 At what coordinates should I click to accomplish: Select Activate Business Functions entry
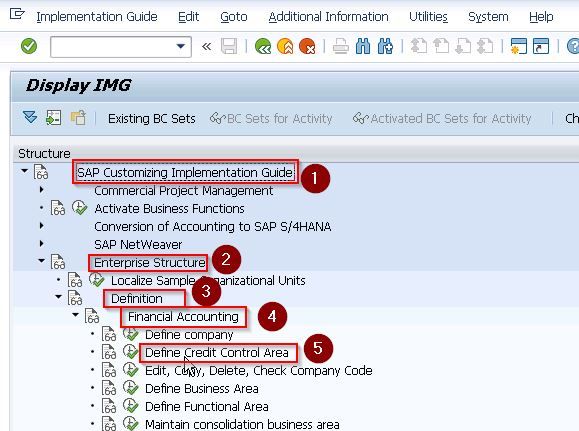(x=169, y=209)
